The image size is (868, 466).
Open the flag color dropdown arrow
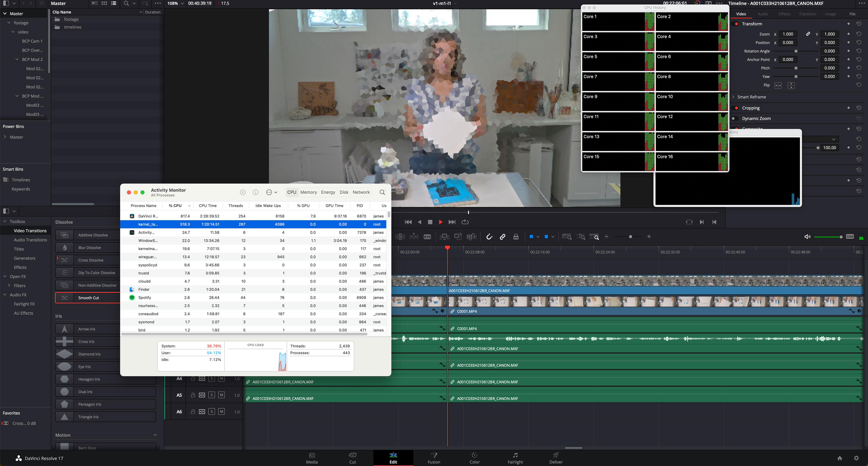click(x=538, y=237)
